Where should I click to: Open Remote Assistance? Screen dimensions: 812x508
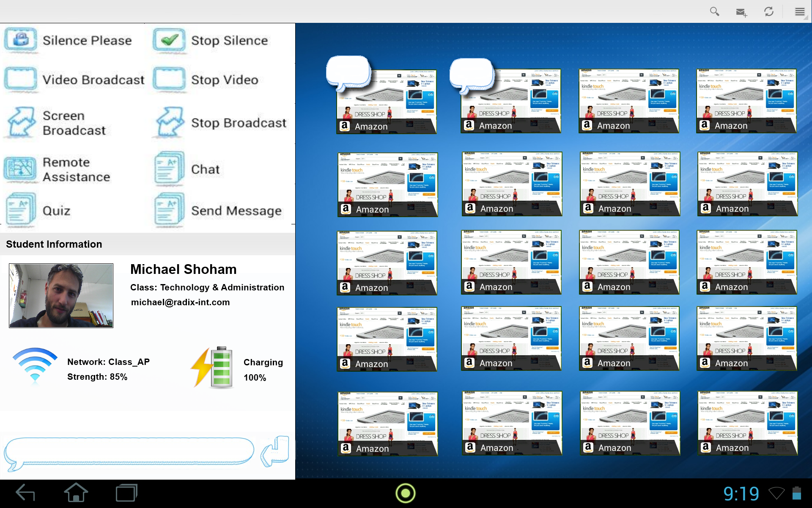point(20,169)
